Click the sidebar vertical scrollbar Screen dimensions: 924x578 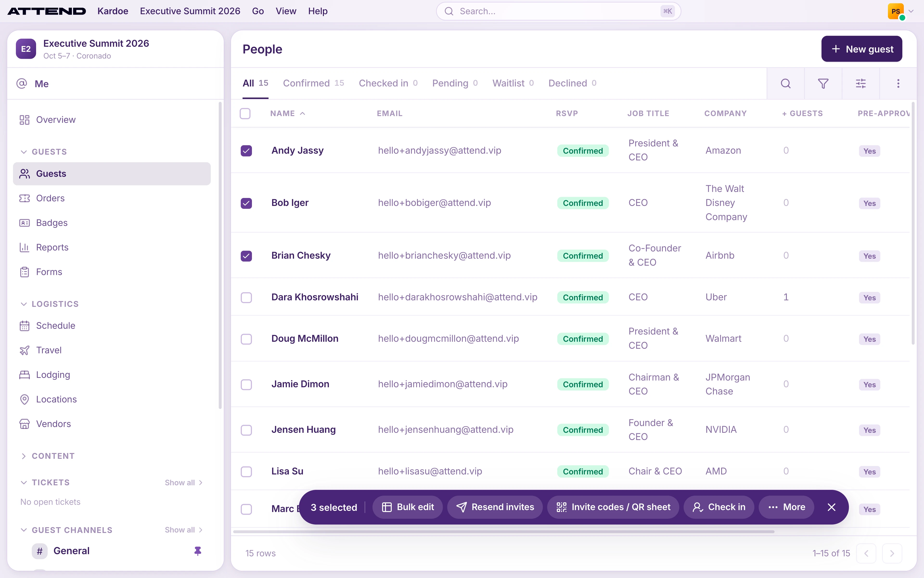(220, 255)
